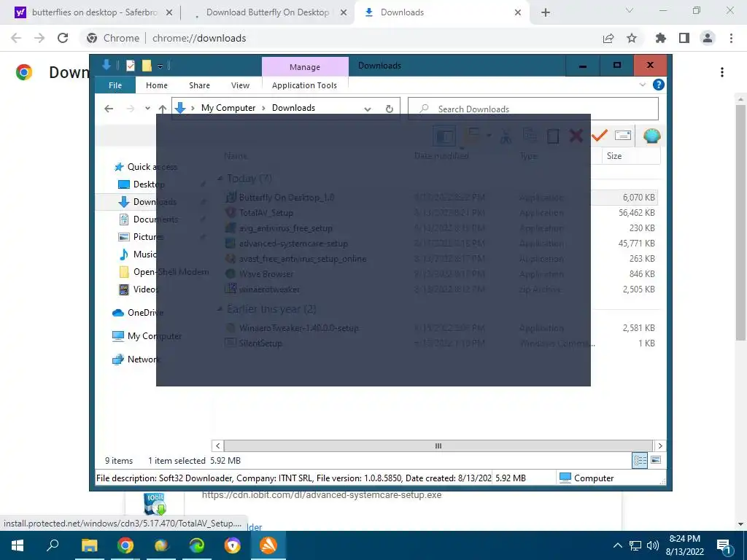This screenshot has width=747, height=560.
Task: Click the blue Help question mark icon
Action: click(x=659, y=85)
